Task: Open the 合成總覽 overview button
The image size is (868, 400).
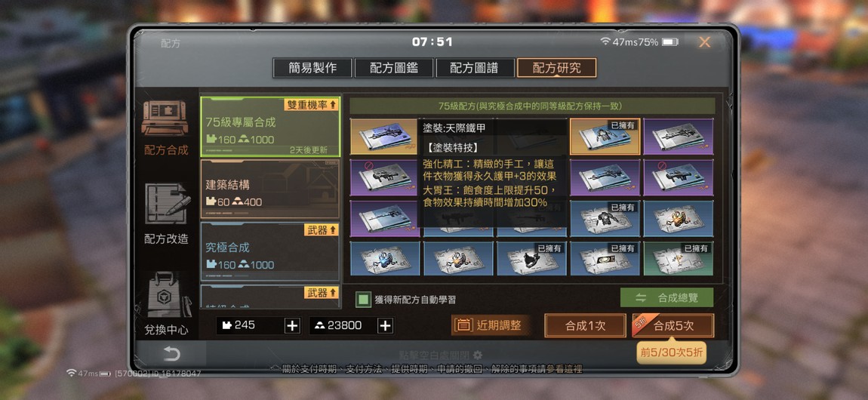Action: coord(666,297)
